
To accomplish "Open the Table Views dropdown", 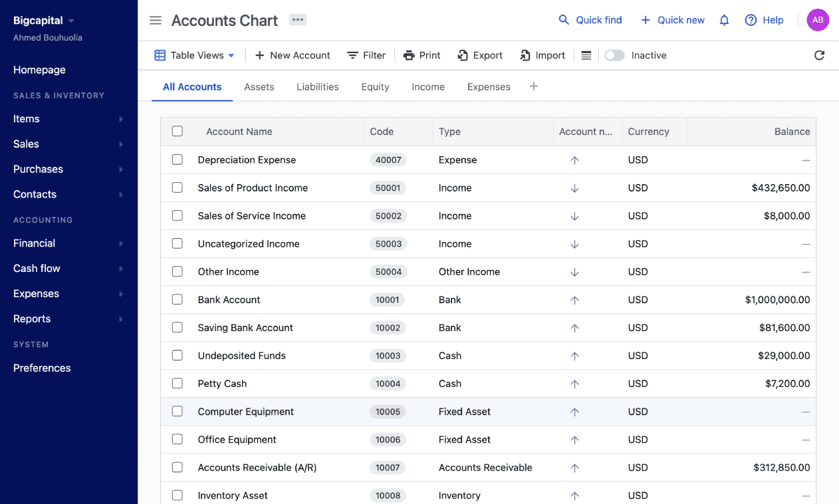I will coord(195,55).
